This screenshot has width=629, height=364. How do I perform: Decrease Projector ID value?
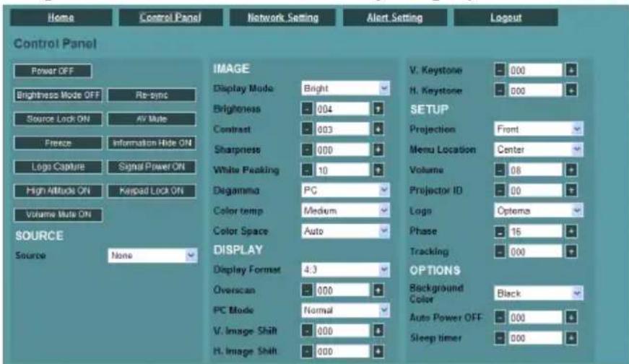[x=500, y=190]
